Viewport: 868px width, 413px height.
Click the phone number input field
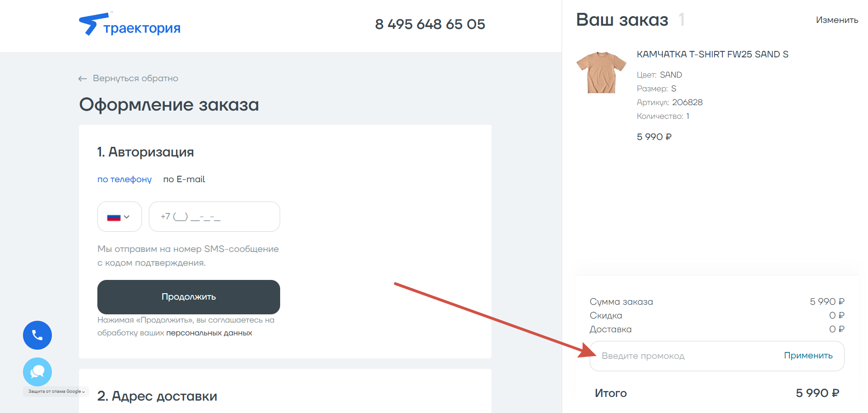[214, 217]
